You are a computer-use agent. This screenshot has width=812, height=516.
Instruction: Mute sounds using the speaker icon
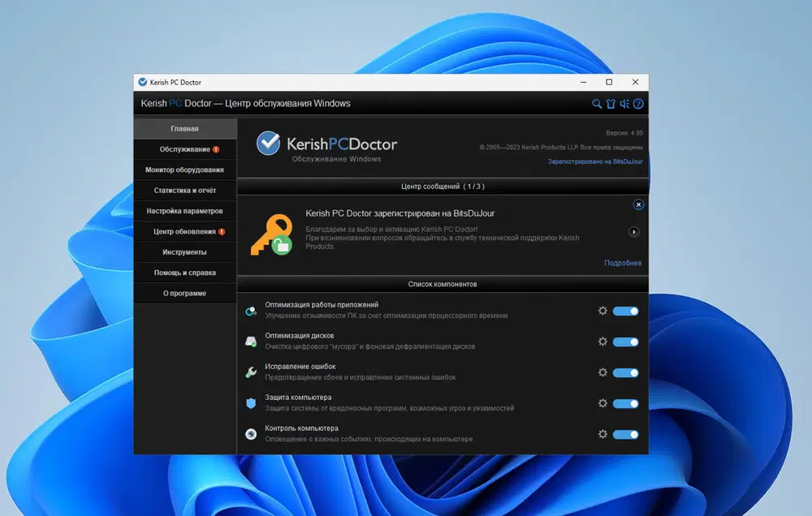pyautogui.click(x=624, y=104)
